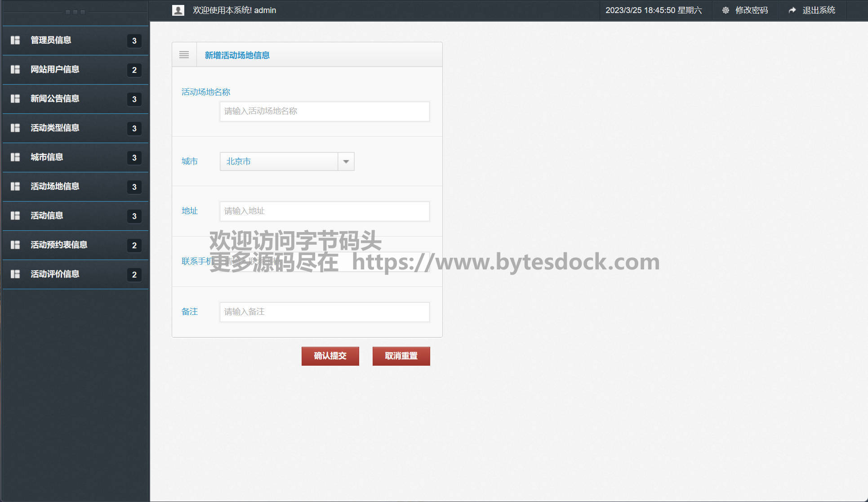Click the hamburger icon in the form header
868x502 pixels.
pyautogui.click(x=184, y=55)
